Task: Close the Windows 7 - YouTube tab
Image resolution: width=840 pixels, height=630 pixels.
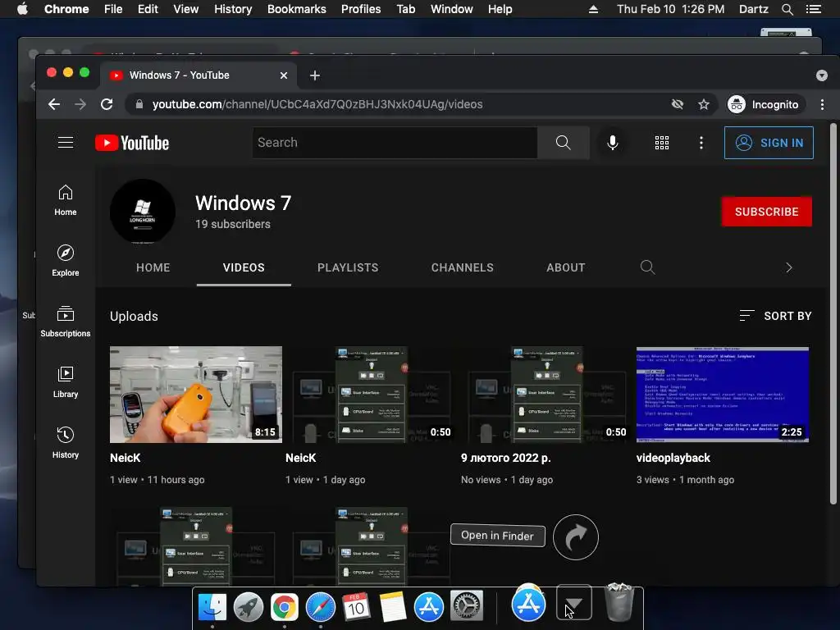Action: tap(283, 75)
